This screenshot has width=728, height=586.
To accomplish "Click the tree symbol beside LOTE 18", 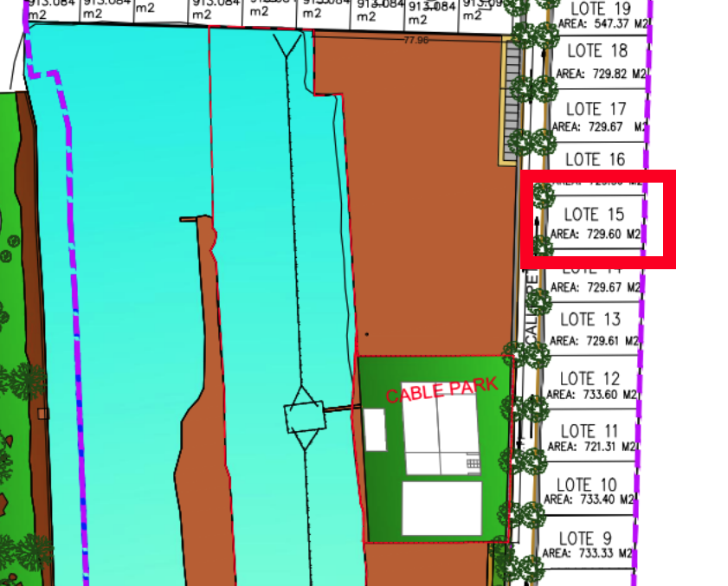I will pos(545,88).
